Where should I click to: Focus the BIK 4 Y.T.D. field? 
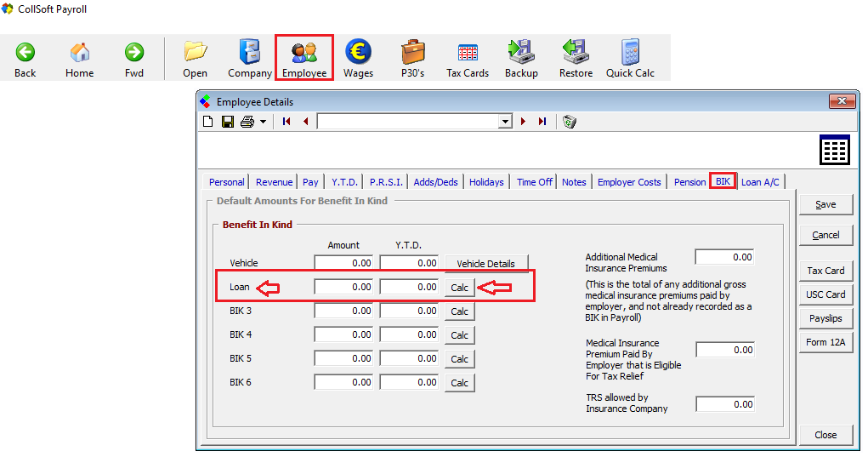tap(409, 334)
